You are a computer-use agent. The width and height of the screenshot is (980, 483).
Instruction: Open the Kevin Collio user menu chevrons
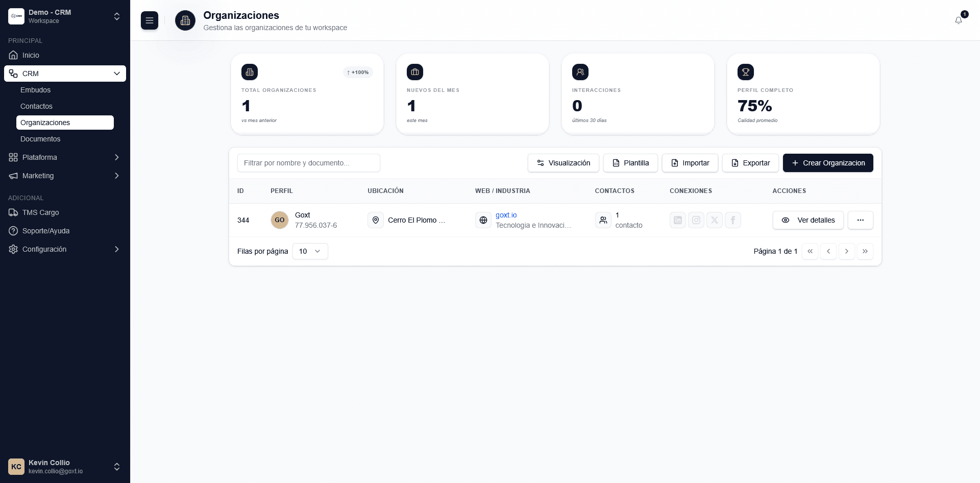click(x=117, y=467)
